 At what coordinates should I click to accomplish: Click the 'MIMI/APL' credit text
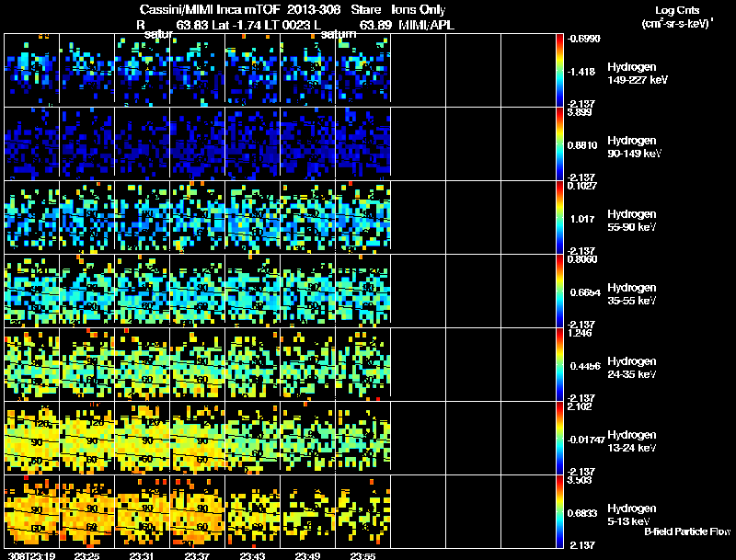[426, 25]
